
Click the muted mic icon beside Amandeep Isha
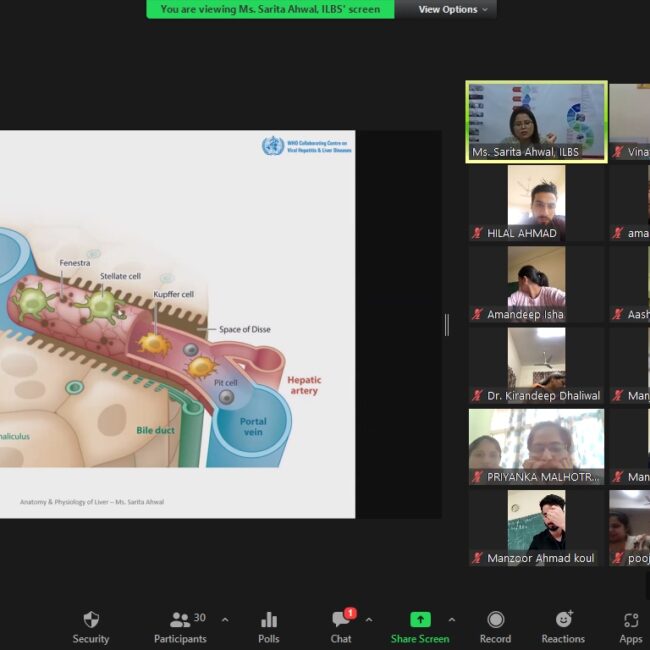478,314
